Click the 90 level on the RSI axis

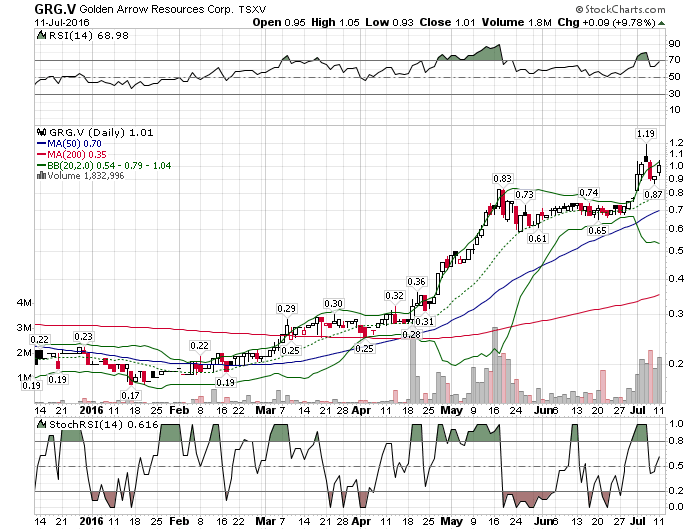tap(674, 44)
